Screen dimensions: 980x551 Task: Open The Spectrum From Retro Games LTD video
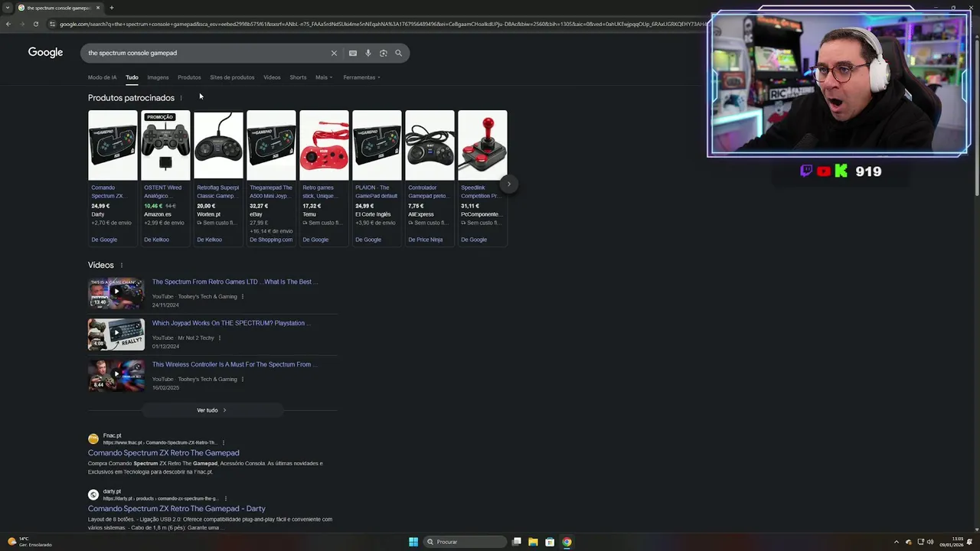234,282
